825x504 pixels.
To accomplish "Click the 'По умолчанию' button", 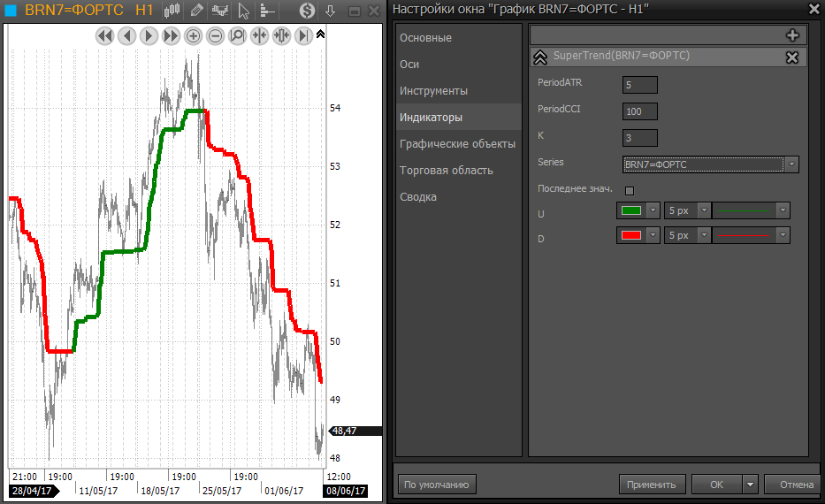I will (436, 485).
